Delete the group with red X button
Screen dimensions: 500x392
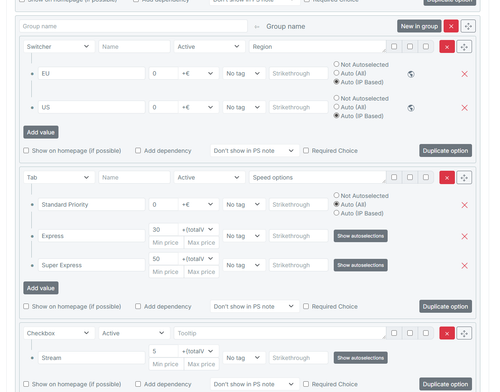point(451,26)
